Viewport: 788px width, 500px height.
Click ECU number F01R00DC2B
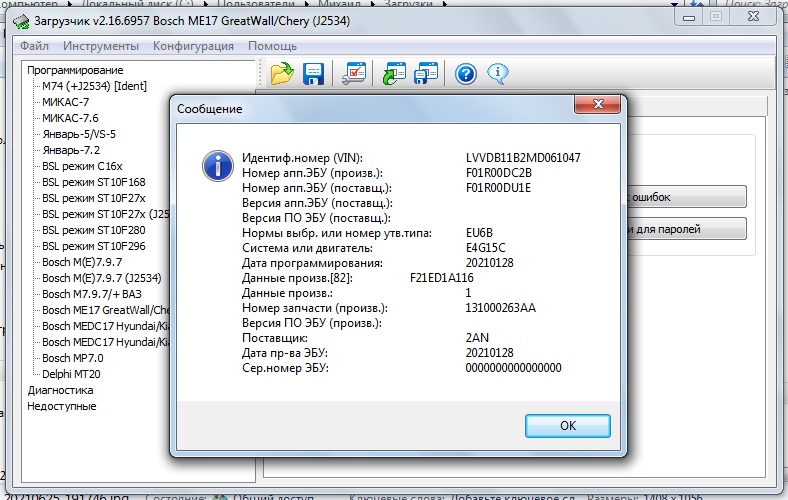[x=499, y=173]
